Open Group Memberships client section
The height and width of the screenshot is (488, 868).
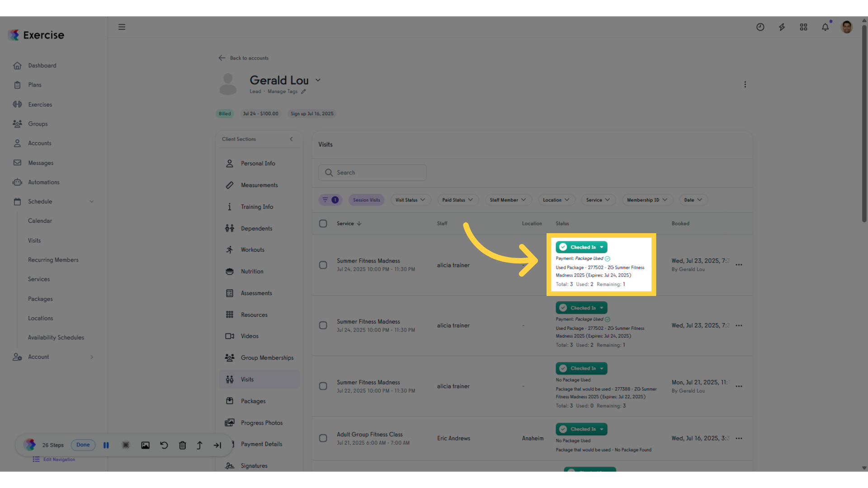pyautogui.click(x=259, y=358)
